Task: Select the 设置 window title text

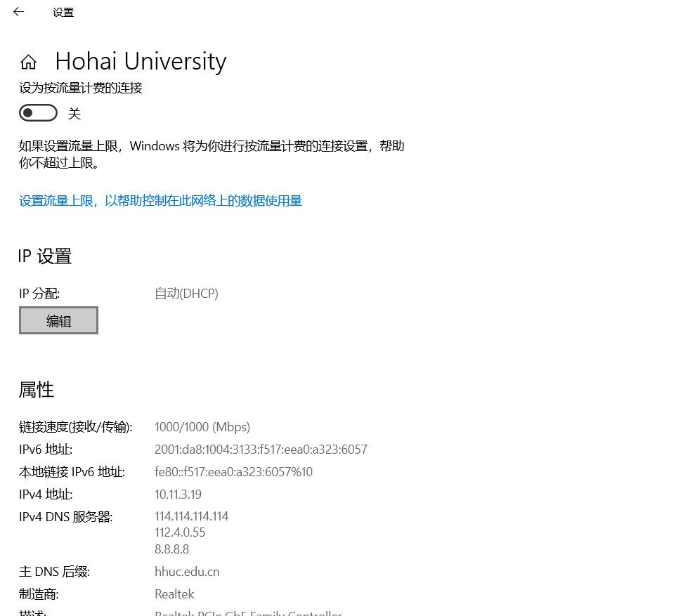Action: point(63,13)
